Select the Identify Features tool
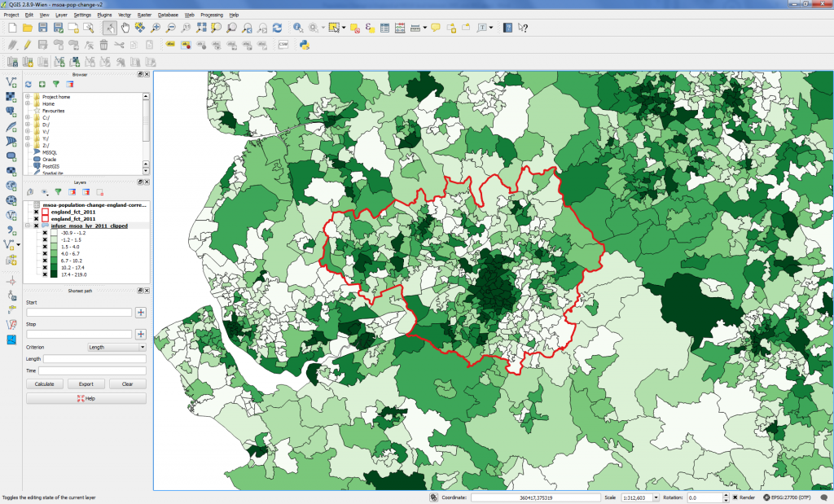Viewport: 834px width, 504px height. coord(298,28)
